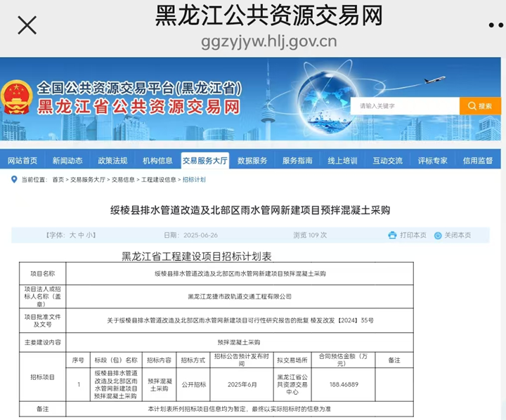The height and width of the screenshot is (420, 506).
Task: Open the 互动交流 tab
Action: 387,160
